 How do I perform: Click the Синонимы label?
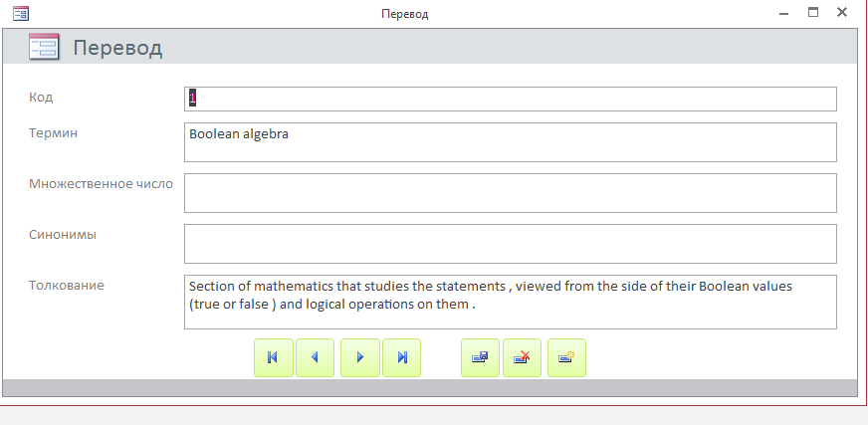tap(63, 235)
